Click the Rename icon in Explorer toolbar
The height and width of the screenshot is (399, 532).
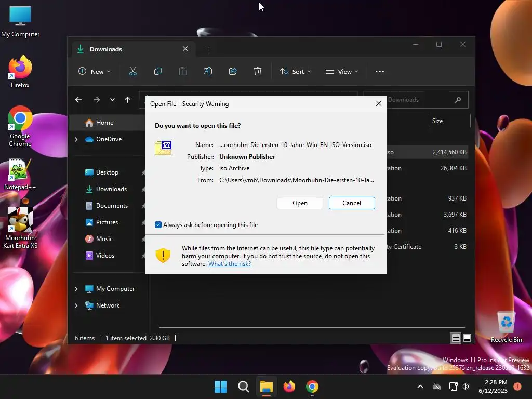coord(208,72)
